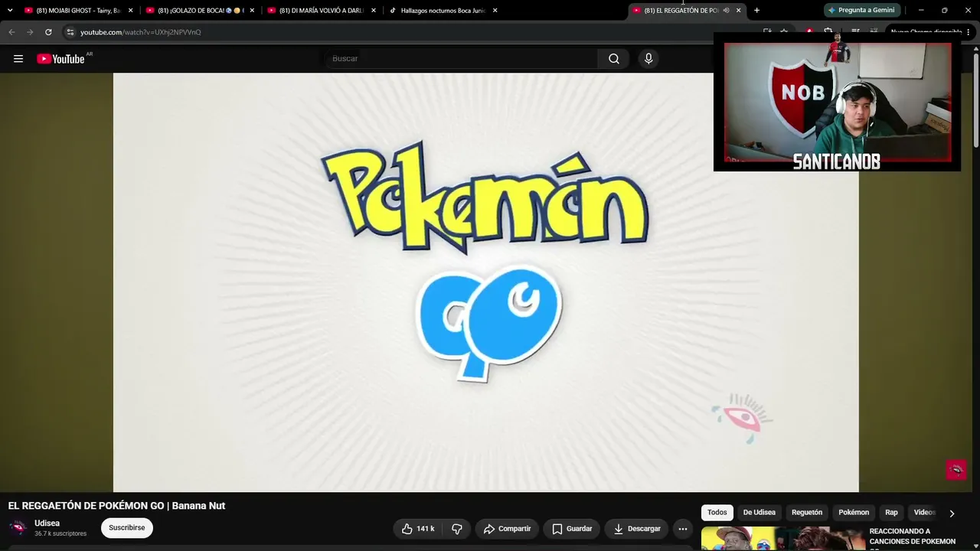
Task: Open the Udisea channel name link
Action: tap(47, 523)
